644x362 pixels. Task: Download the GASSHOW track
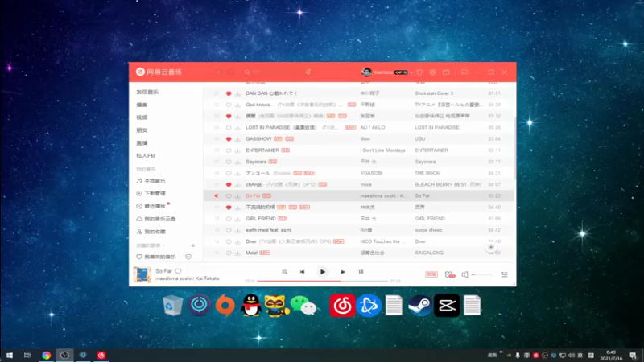[x=237, y=139]
